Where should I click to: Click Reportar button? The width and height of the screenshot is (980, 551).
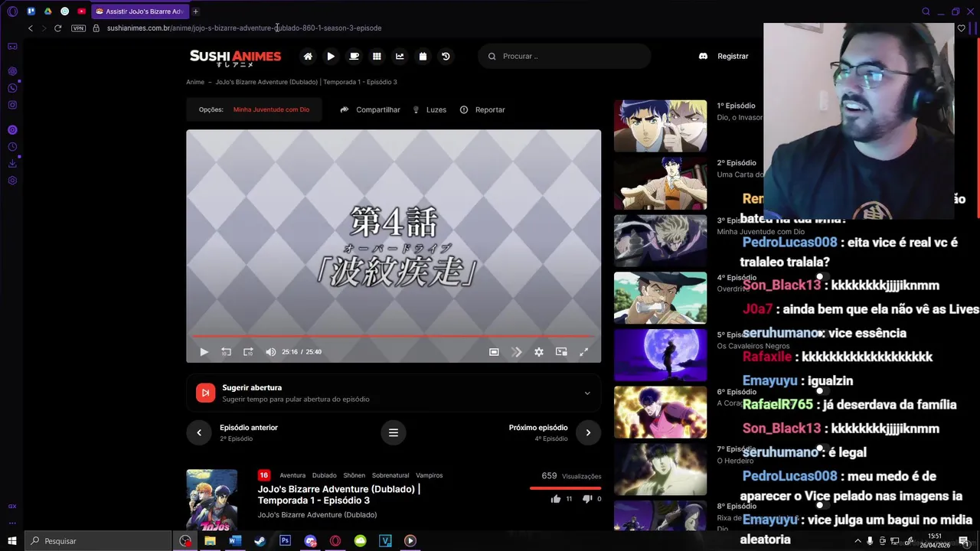(x=482, y=109)
